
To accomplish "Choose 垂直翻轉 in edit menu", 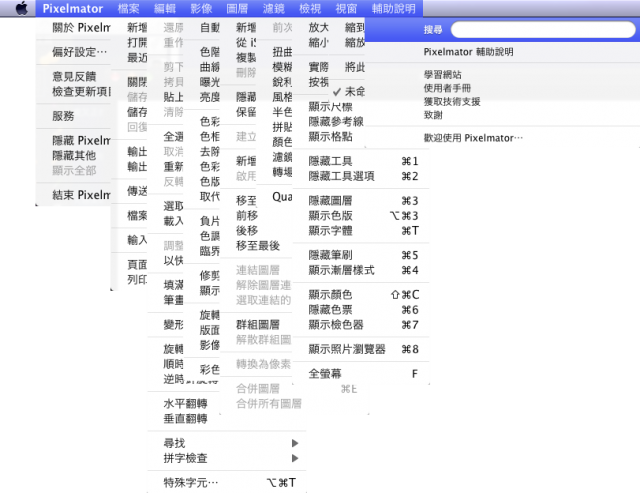I will coord(185,419).
